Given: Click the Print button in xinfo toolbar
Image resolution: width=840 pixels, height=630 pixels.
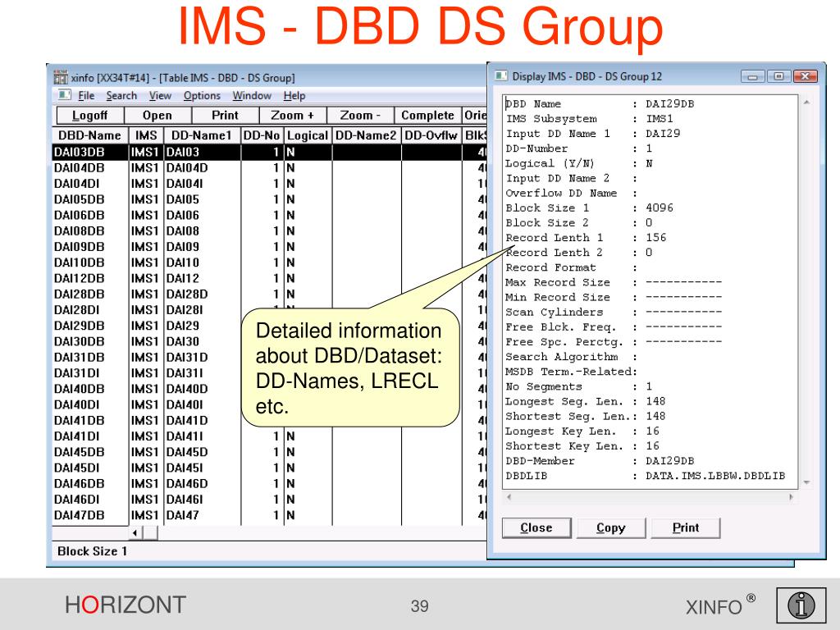Looking at the screenshot, I should click(x=225, y=115).
